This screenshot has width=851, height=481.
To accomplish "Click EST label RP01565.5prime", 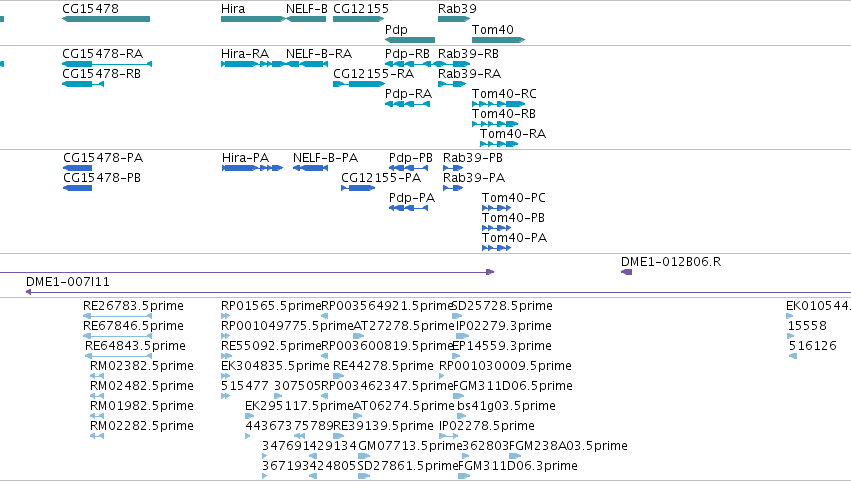I will 271,306.
